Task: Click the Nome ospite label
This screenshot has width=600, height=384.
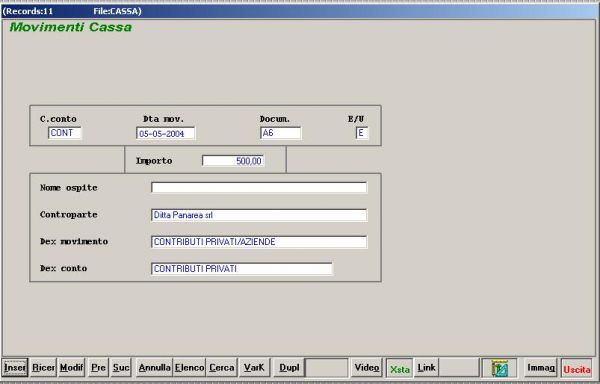Action: point(68,188)
